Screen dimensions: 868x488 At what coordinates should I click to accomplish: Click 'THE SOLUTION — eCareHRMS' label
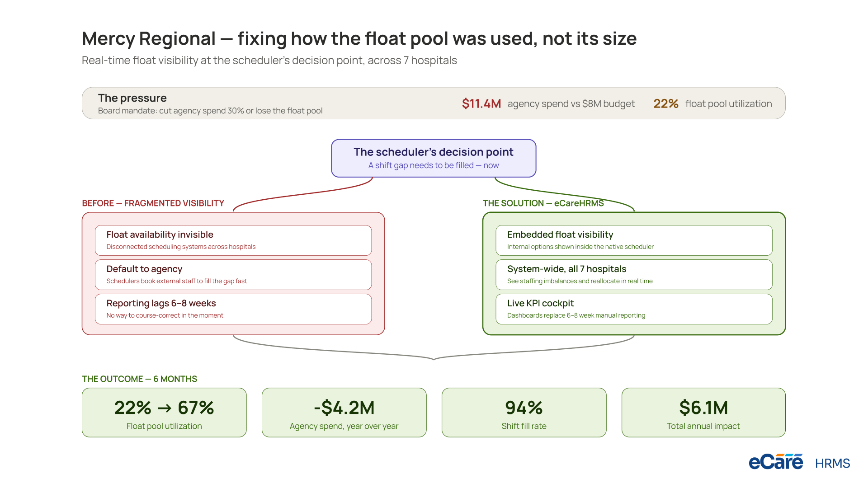coord(543,203)
